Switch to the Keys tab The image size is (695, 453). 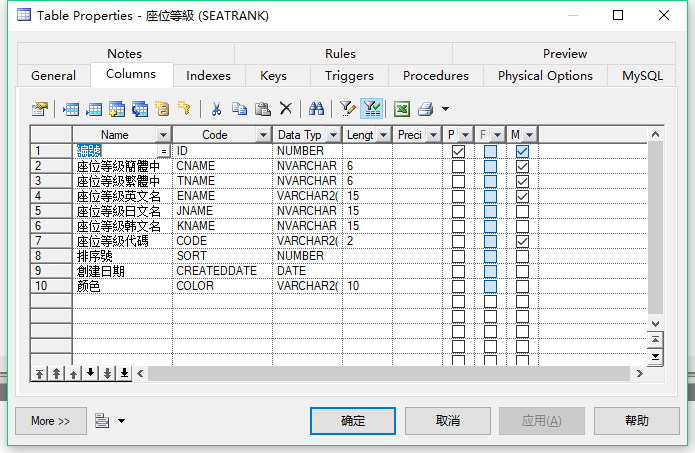[273, 76]
